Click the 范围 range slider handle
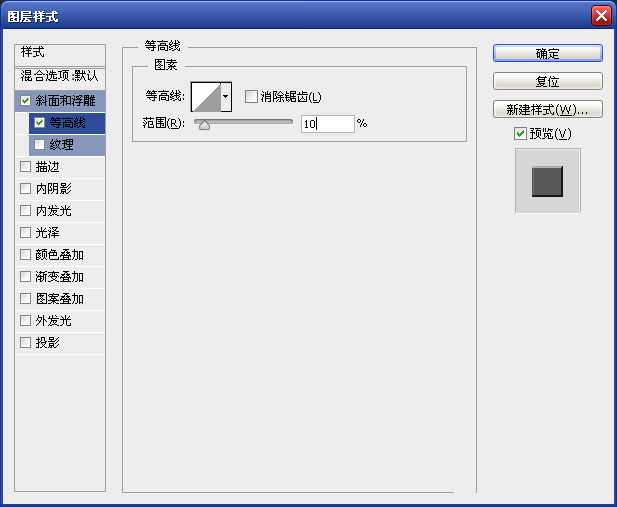Image resolution: width=617 pixels, height=507 pixels. [204, 124]
